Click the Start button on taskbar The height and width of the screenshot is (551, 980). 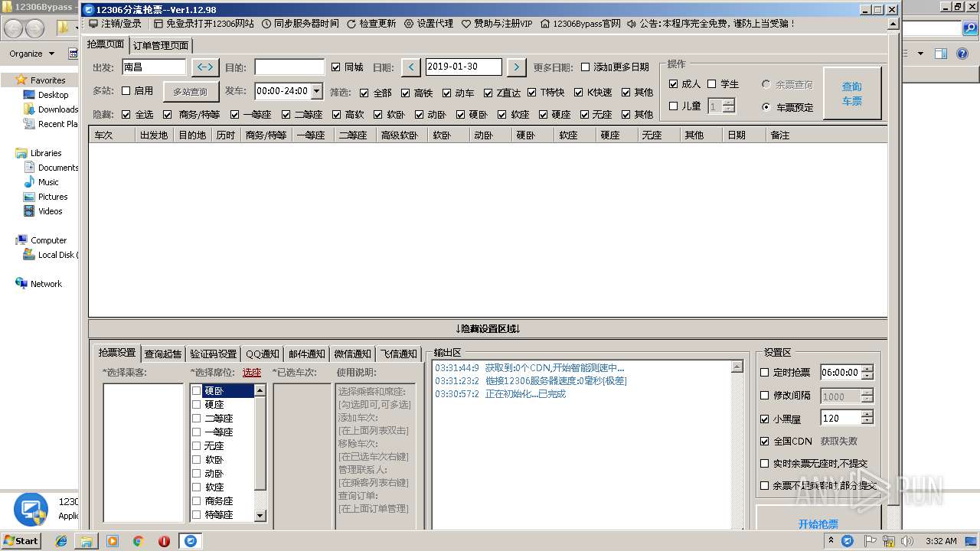tap(21, 541)
